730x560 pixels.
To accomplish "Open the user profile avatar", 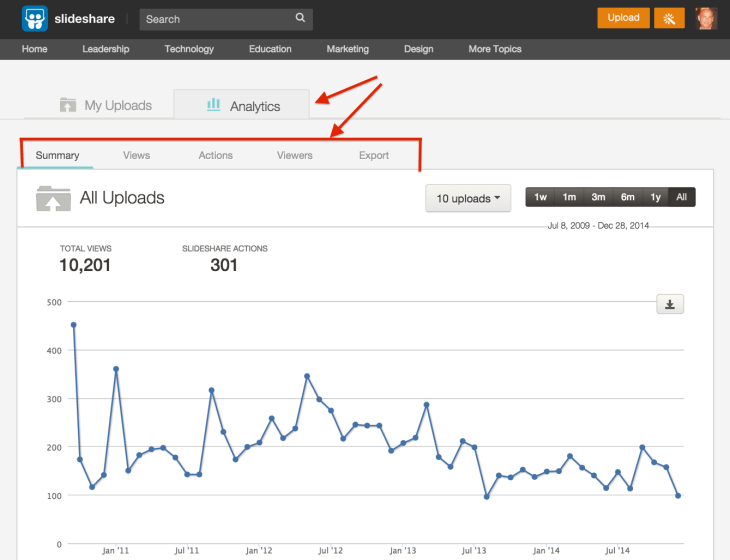I will tap(706, 18).
